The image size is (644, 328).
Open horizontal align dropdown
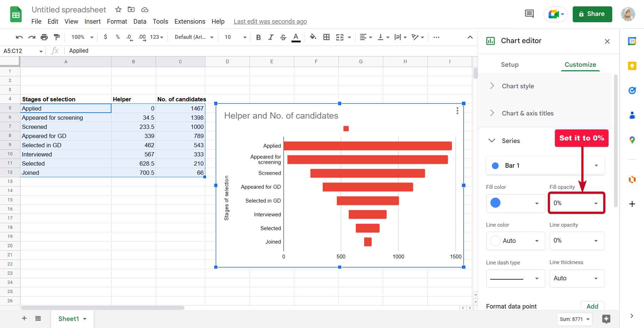pyautogui.click(x=366, y=37)
